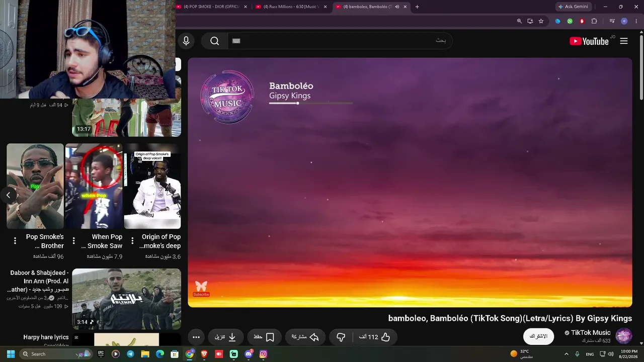Open options for Pop Smoke's Brother short
644x362 pixels.
coord(15,241)
